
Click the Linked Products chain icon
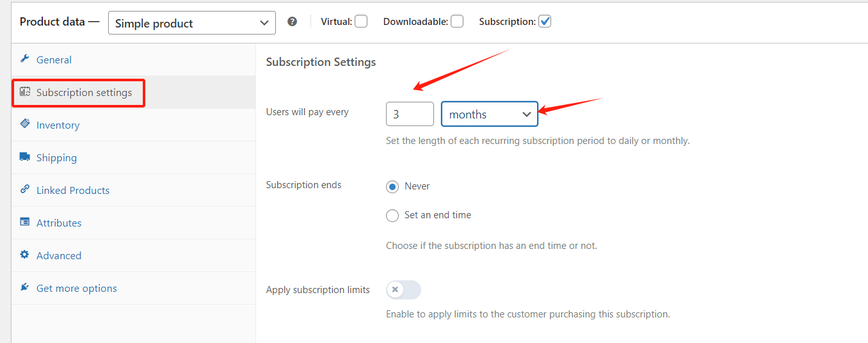[x=25, y=189]
